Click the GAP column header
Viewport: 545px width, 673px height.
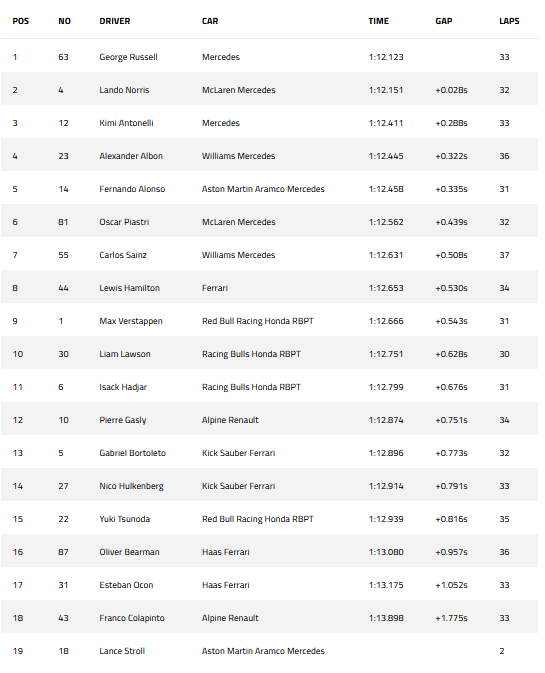[444, 21]
